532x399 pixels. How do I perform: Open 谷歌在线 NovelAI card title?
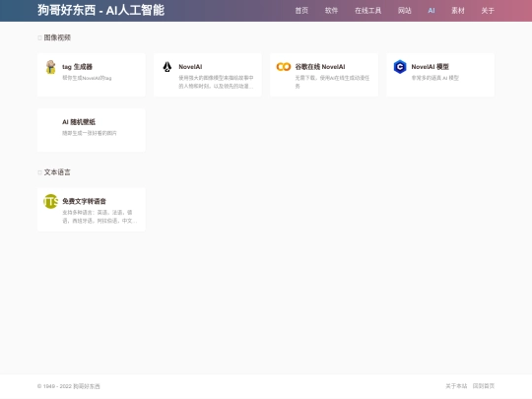point(320,67)
